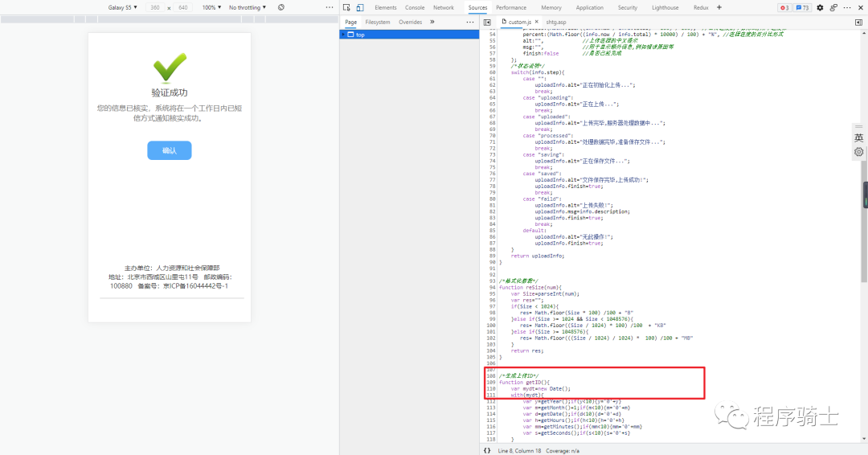Expand the top frame tree node
This screenshot has width=868, height=455.
[344, 35]
